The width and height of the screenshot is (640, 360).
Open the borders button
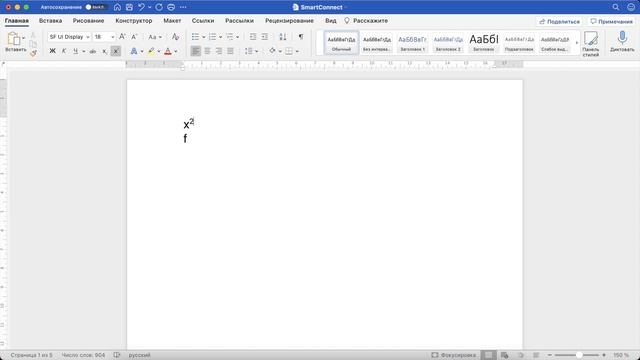[289, 51]
